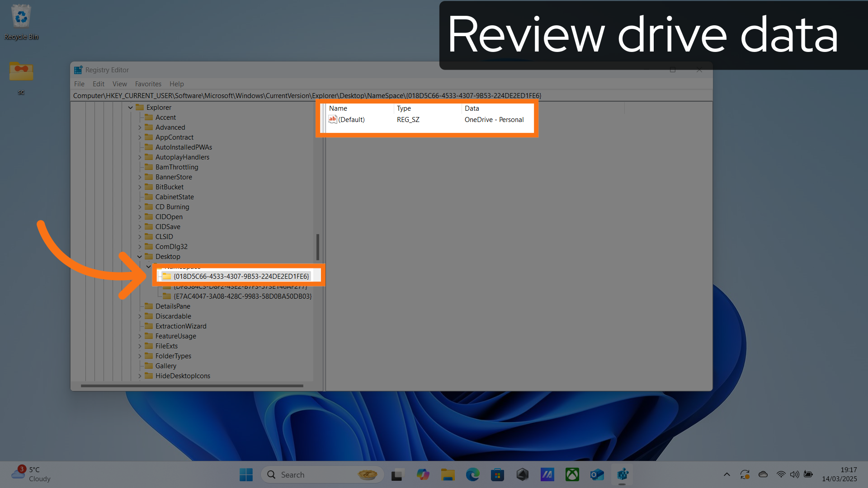Open the Copilot taskbar icon
868x488 pixels.
(x=423, y=474)
